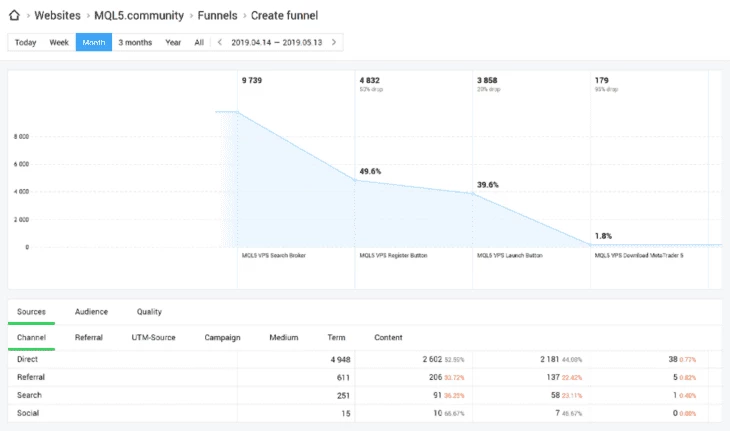Select the 3 months period button

coord(135,42)
